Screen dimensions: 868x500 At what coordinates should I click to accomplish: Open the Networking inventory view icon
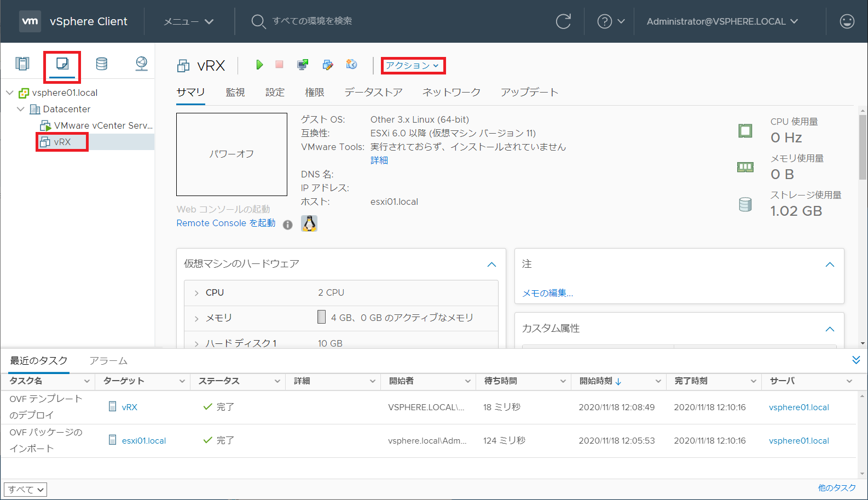pyautogui.click(x=141, y=64)
